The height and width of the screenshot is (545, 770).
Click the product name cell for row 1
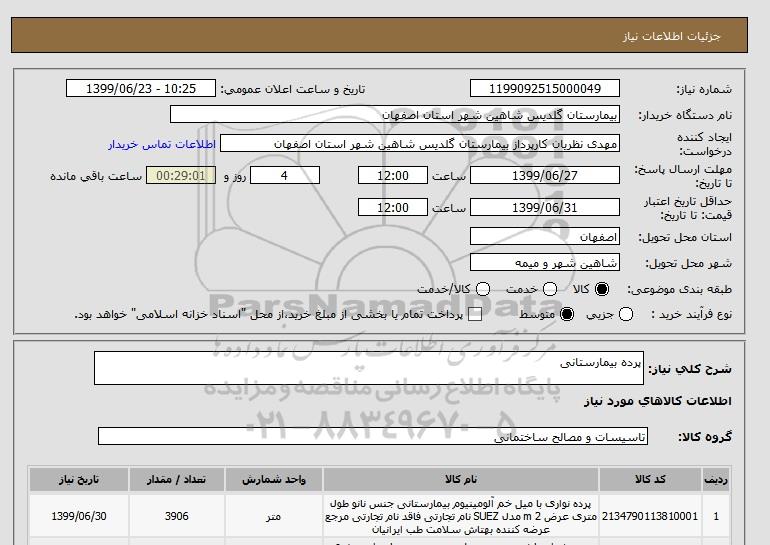[x=461, y=516]
